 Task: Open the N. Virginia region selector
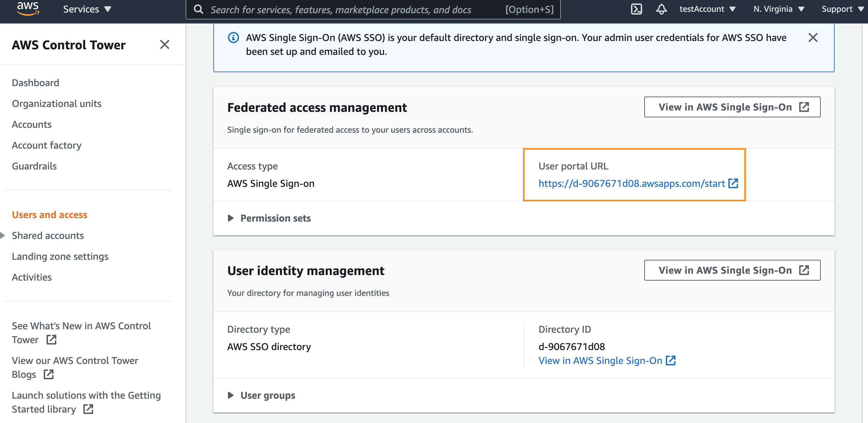point(778,9)
